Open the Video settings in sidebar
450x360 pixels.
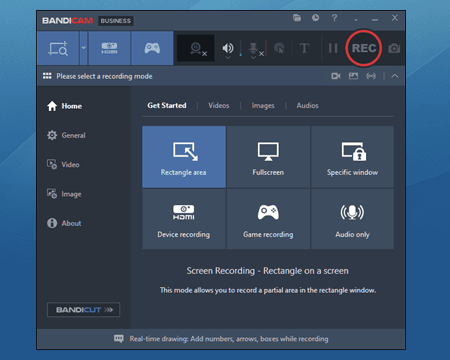[63, 165]
